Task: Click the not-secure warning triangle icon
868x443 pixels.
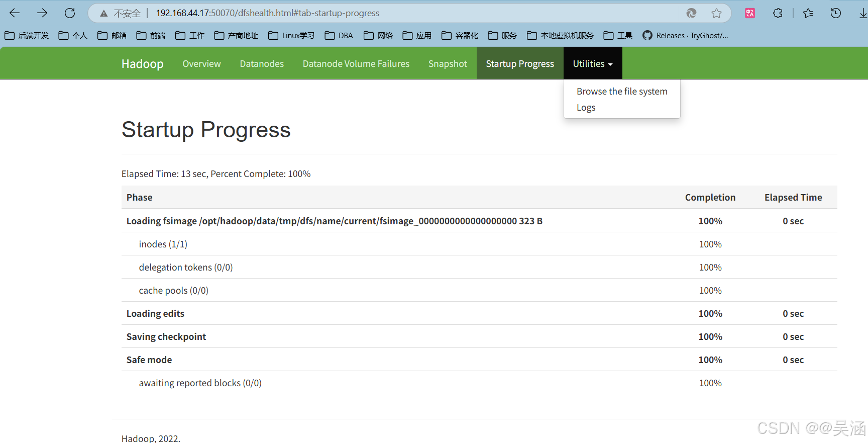Action: (x=104, y=14)
